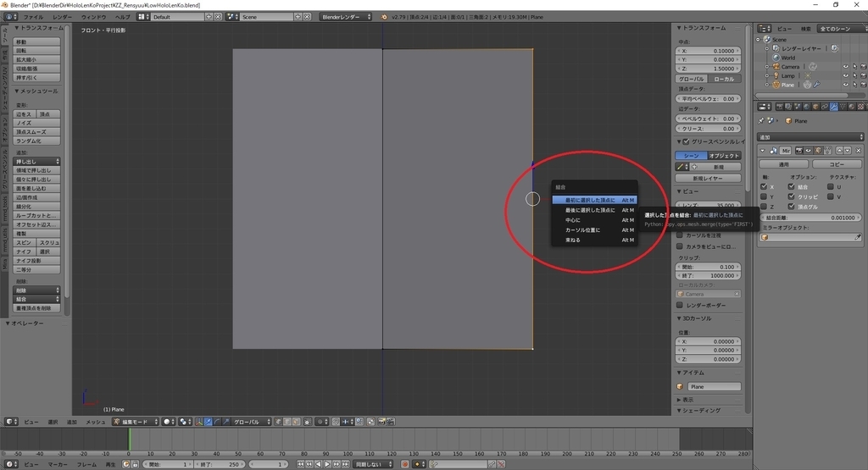Enable mirror Z axis checkbox

click(x=764, y=207)
